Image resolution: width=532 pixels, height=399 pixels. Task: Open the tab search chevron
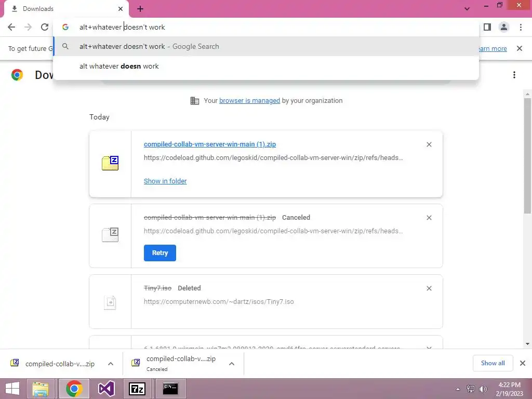pyautogui.click(x=467, y=9)
